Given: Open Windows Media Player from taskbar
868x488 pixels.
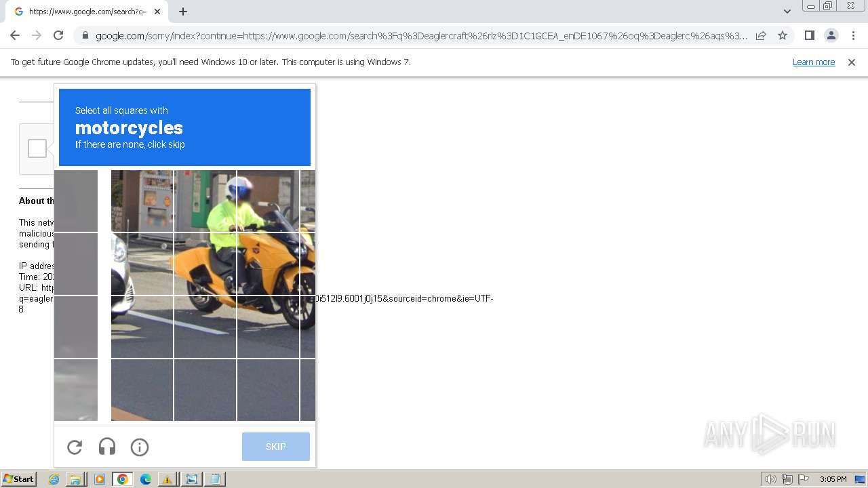Looking at the screenshot, I should (x=99, y=479).
